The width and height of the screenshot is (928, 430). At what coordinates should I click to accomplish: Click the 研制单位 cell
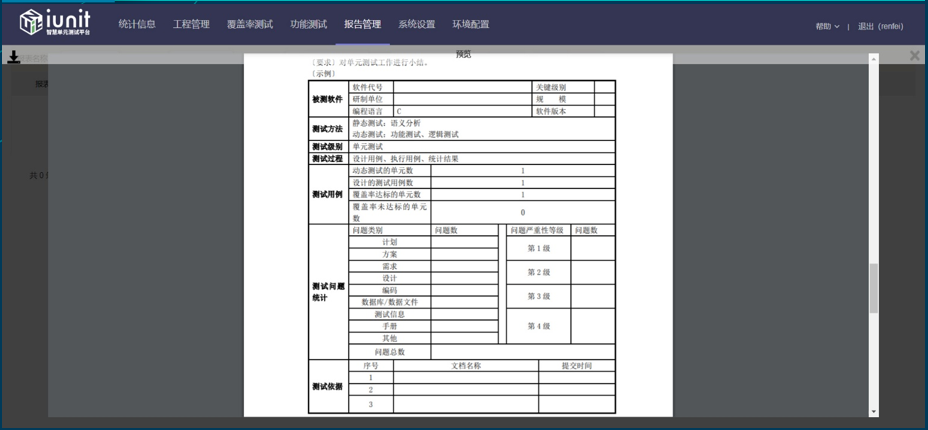(x=371, y=99)
